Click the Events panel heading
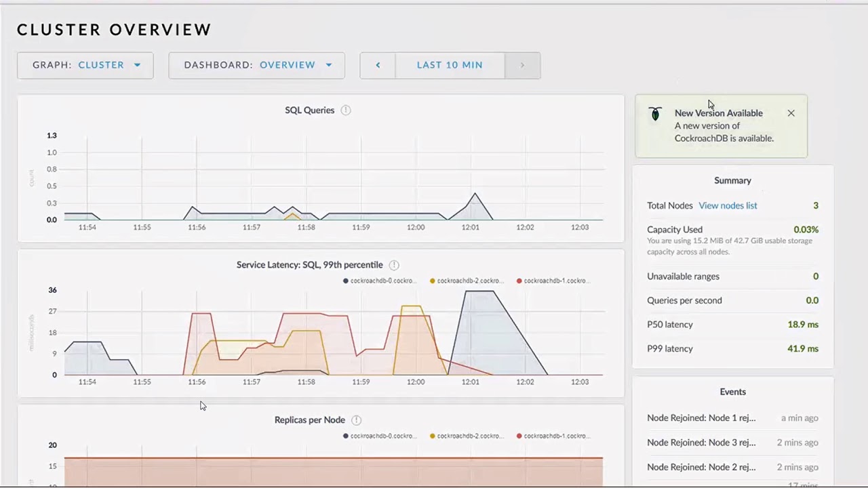This screenshot has width=868, height=488. 732,392
